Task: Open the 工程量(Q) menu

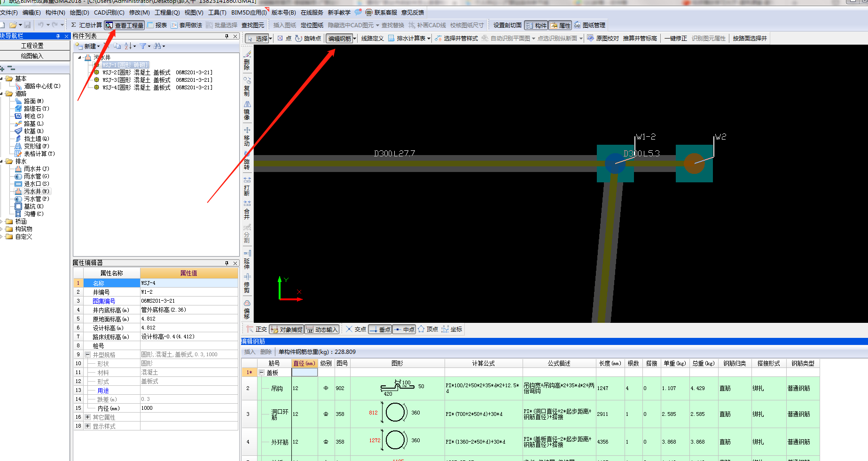Action: (x=167, y=13)
